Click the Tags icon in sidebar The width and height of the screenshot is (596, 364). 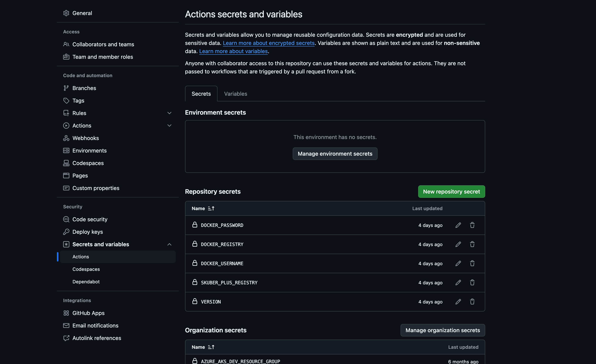(x=66, y=101)
